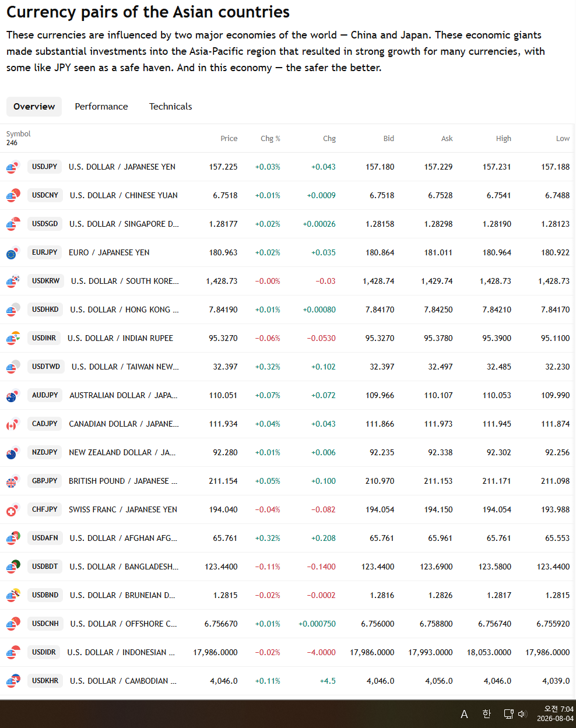
Task: Click the USDJPY currency pair flag icon
Action: (13, 167)
